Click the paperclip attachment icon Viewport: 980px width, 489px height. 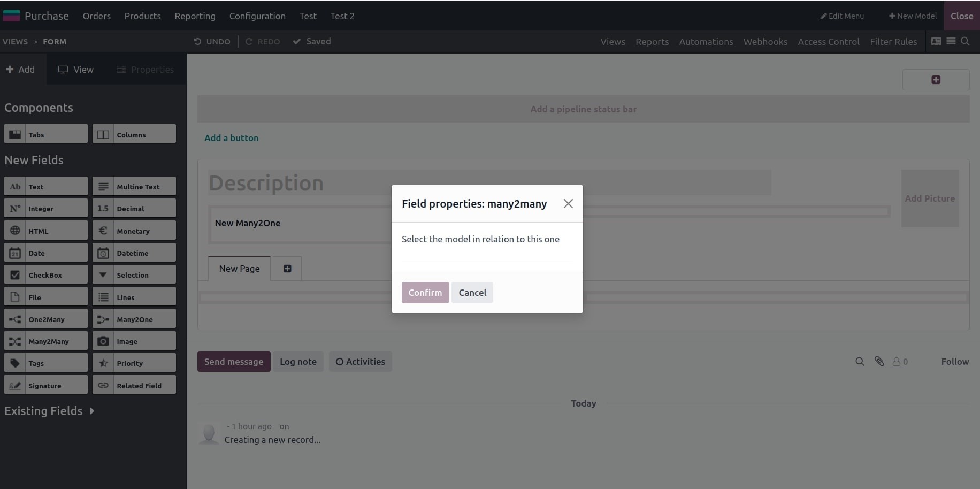(x=879, y=362)
